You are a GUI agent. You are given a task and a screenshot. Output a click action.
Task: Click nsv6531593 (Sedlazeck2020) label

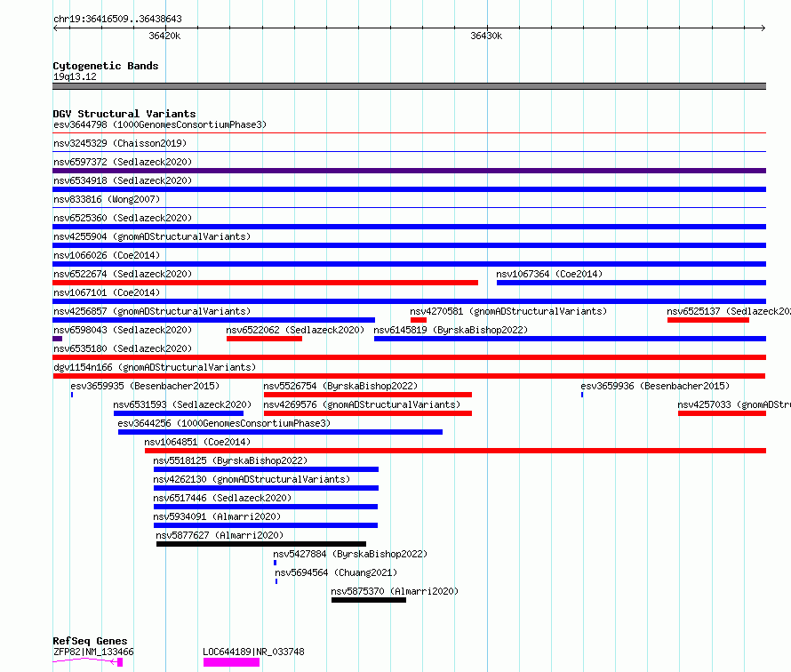pyautogui.click(x=182, y=404)
